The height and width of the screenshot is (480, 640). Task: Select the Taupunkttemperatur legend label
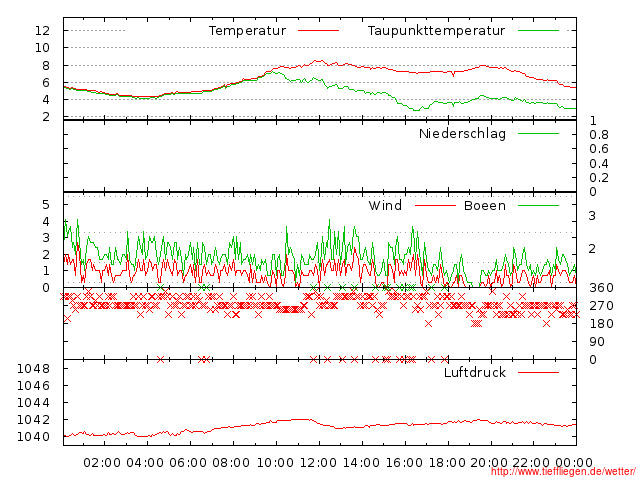coord(436,31)
